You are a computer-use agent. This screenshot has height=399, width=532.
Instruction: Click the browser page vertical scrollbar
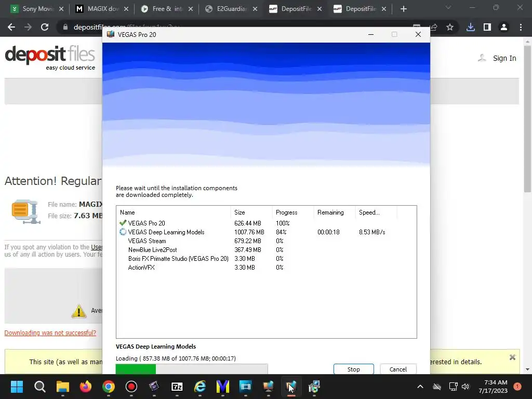(x=528, y=119)
